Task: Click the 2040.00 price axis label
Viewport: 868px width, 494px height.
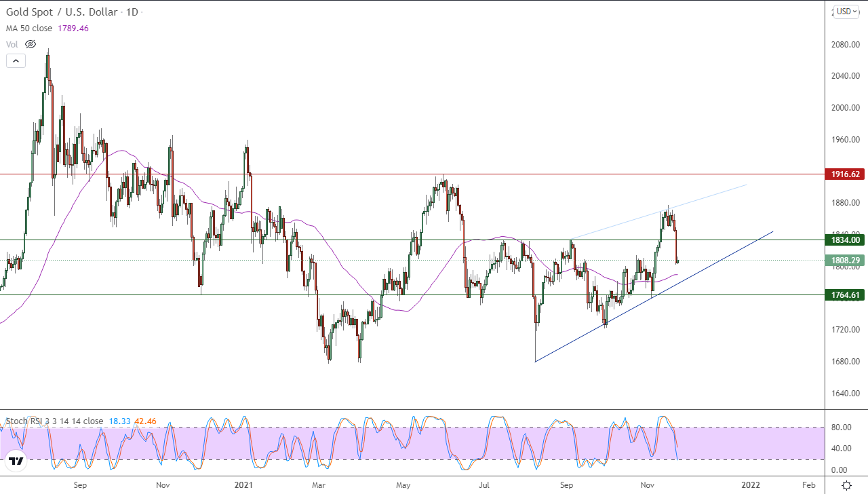Action: [x=846, y=76]
